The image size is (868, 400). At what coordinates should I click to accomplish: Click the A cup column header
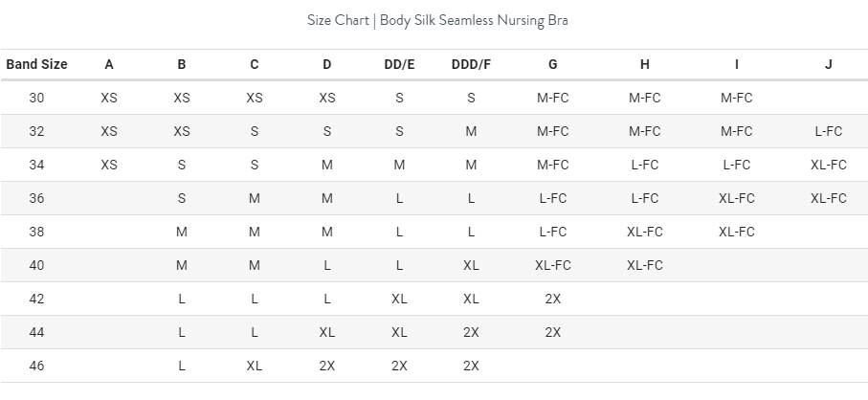click(x=109, y=64)
